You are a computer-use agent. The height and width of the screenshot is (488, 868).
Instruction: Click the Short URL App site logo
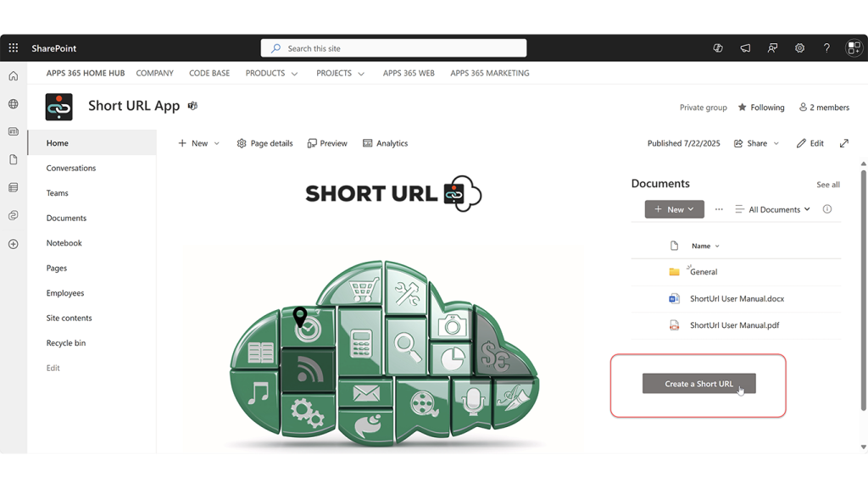pos(59,107)
